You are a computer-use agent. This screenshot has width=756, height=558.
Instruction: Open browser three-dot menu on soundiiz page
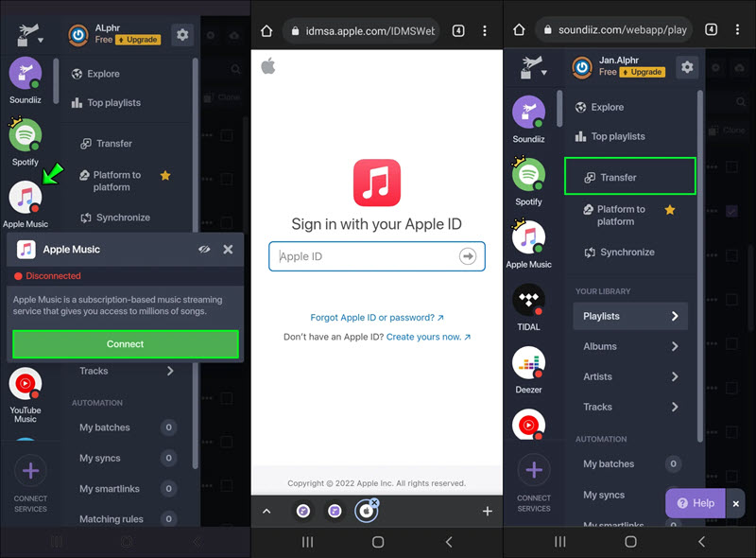point(737,30)
